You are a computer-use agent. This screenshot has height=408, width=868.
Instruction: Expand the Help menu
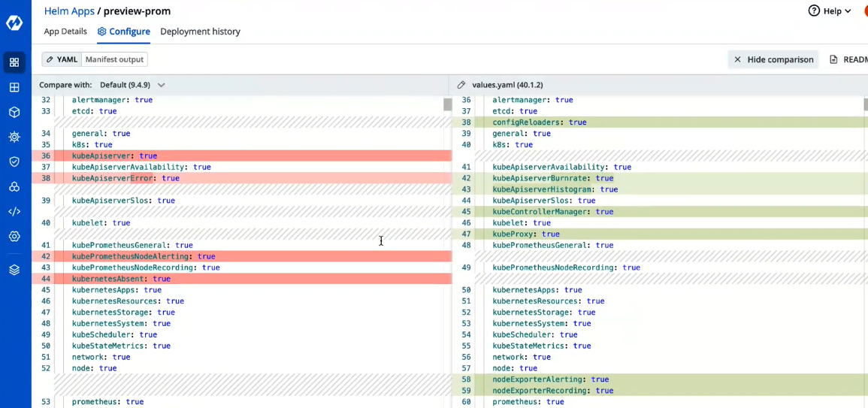click(x=830, y=11)
